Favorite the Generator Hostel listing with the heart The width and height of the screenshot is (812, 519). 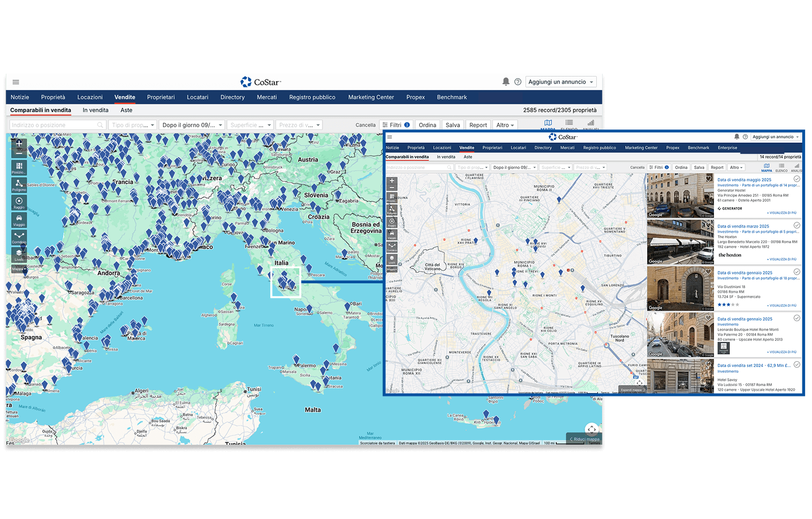point(708,179)
